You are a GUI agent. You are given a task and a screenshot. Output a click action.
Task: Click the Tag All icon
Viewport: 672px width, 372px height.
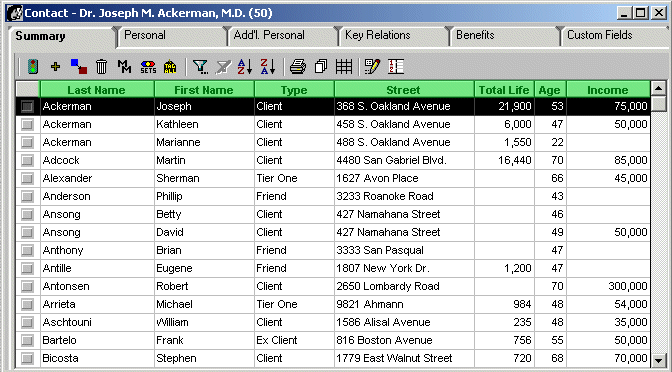170,66
